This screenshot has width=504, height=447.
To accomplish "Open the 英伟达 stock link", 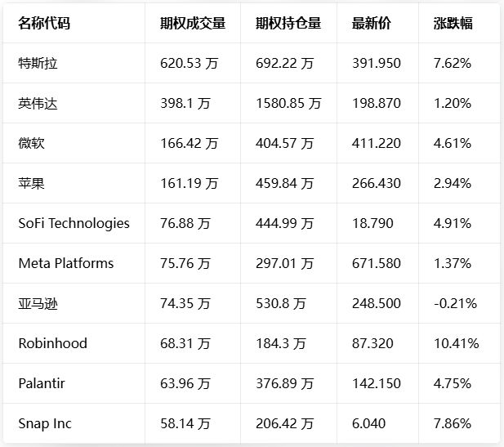I will coord(38,103).
